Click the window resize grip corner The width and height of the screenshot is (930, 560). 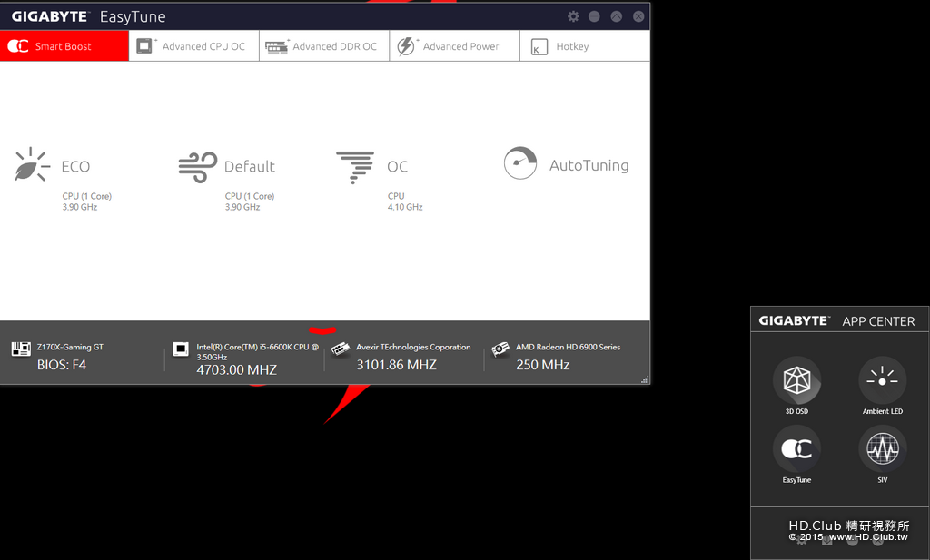point(645,379)
